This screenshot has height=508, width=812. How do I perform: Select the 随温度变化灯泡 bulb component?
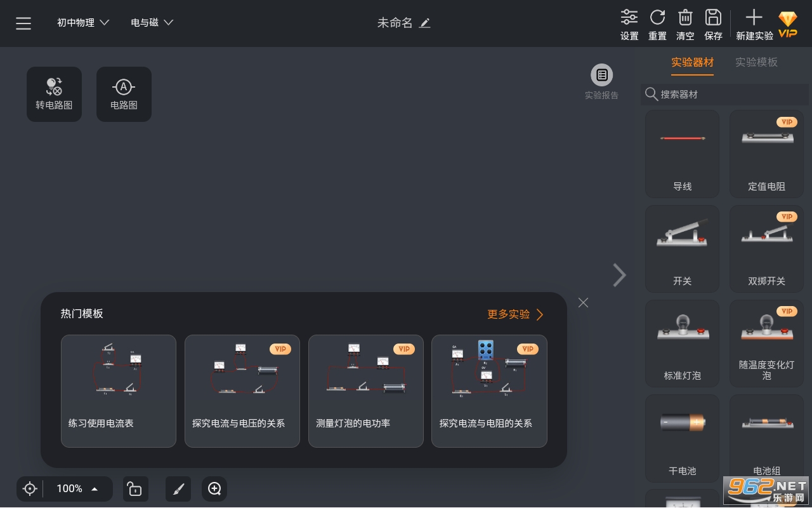(766, 344)
